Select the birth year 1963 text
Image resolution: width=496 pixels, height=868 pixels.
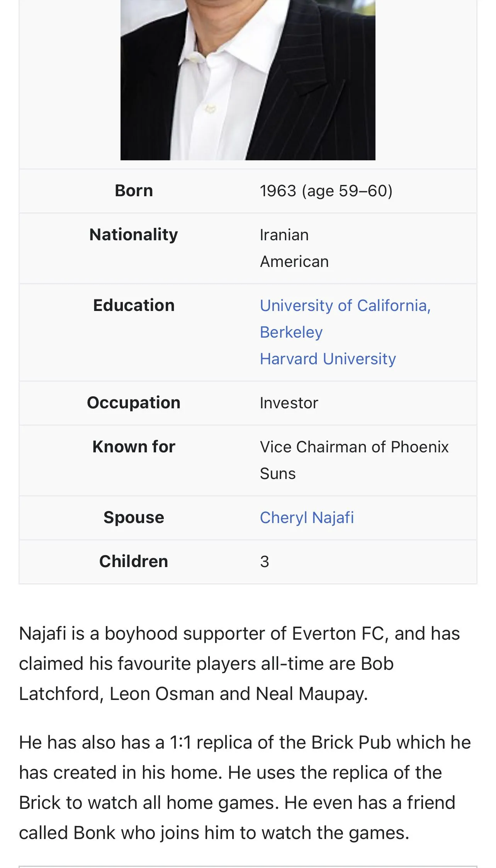278,191
